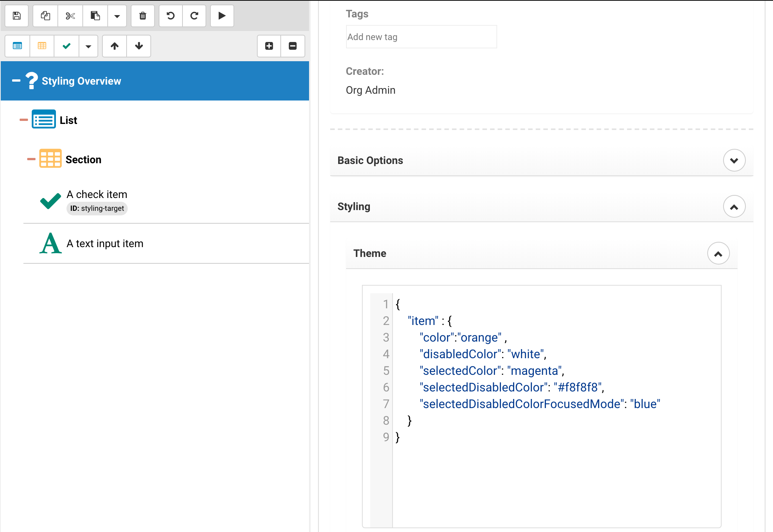Add a new list with blue list icon

(x=17, y=46)
